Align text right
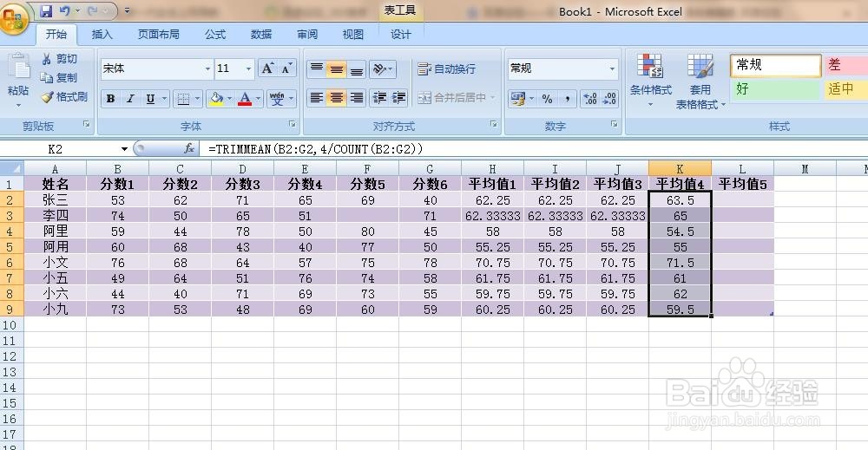 (357, 98)
